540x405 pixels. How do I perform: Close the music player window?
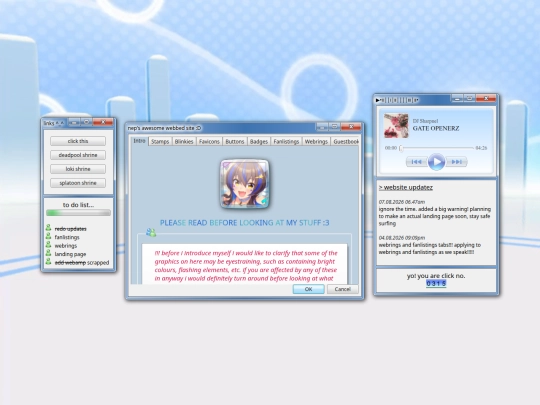[486, 98]
